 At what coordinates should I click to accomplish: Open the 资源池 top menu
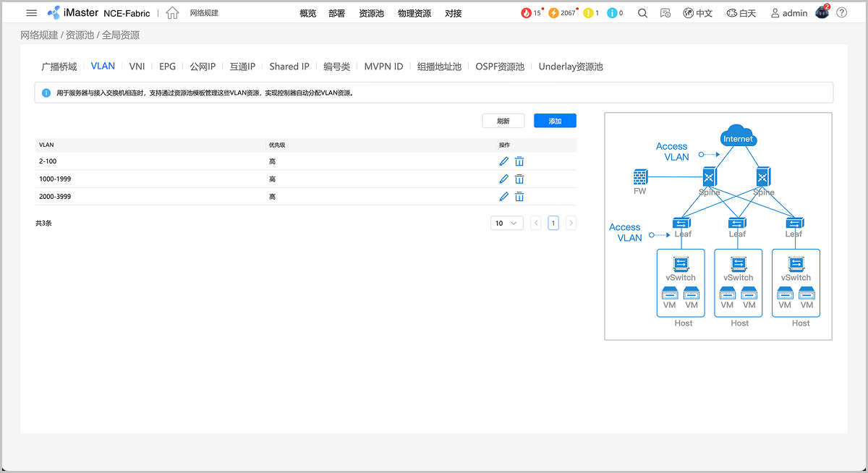point(371,13)
